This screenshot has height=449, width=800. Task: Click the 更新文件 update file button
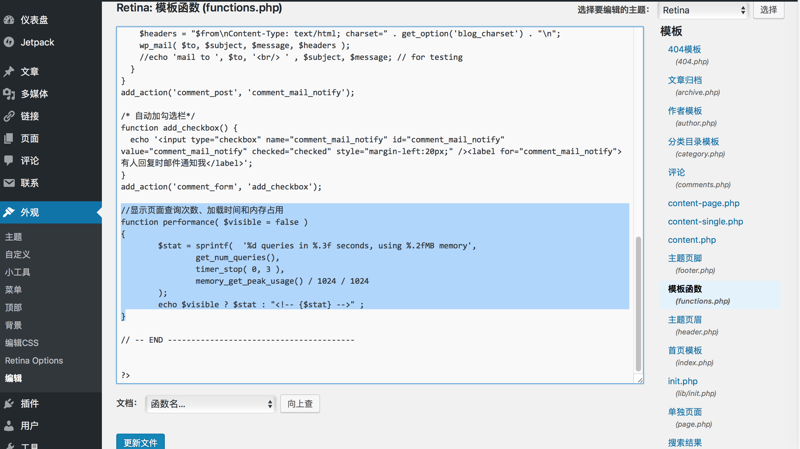pos(140,442)
